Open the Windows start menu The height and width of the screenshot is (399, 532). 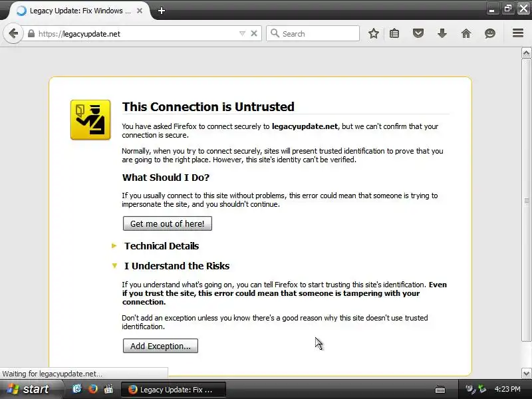(31, 389)
